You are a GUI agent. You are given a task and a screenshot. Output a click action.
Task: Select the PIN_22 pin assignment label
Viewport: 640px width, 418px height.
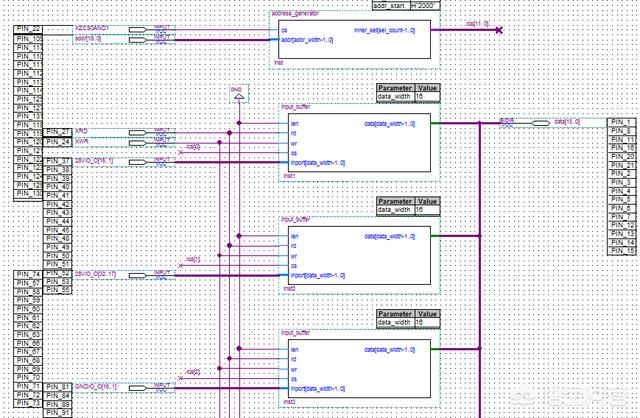28,30
